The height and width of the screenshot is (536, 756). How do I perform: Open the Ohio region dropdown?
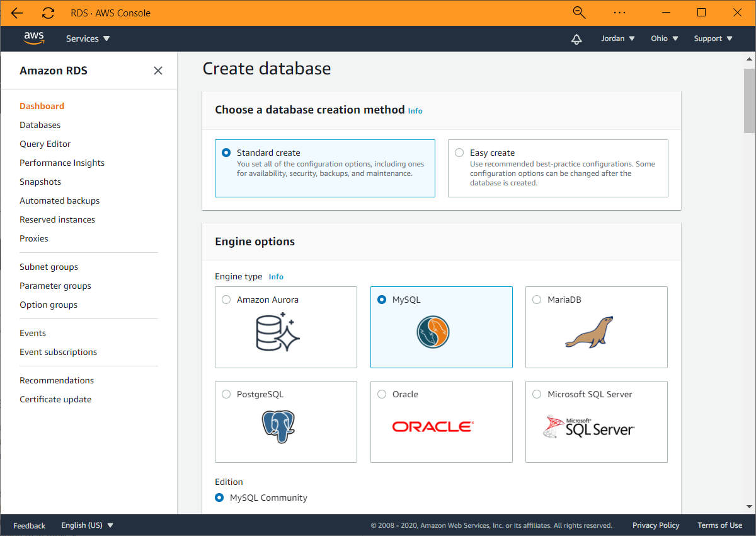pyautogui.click(x=665, y=38)
